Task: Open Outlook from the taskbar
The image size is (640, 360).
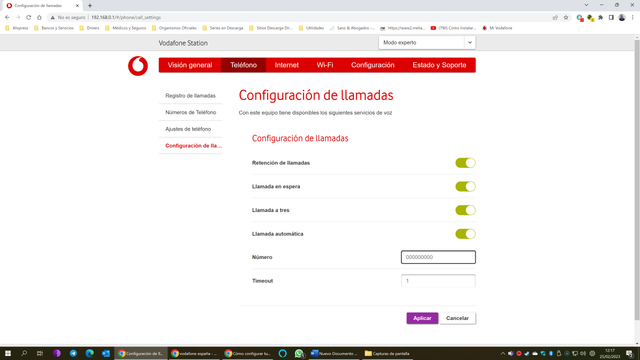Action: [x=106, y=353]
